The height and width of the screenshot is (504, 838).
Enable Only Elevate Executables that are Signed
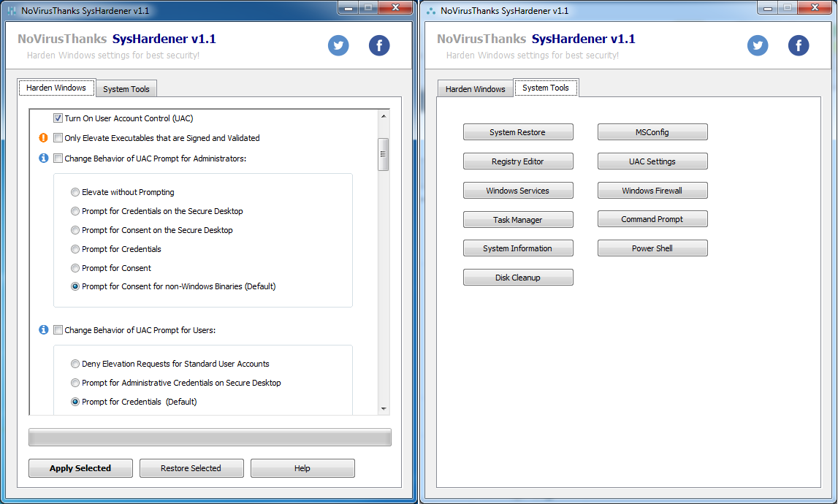(x=58, y=138)
